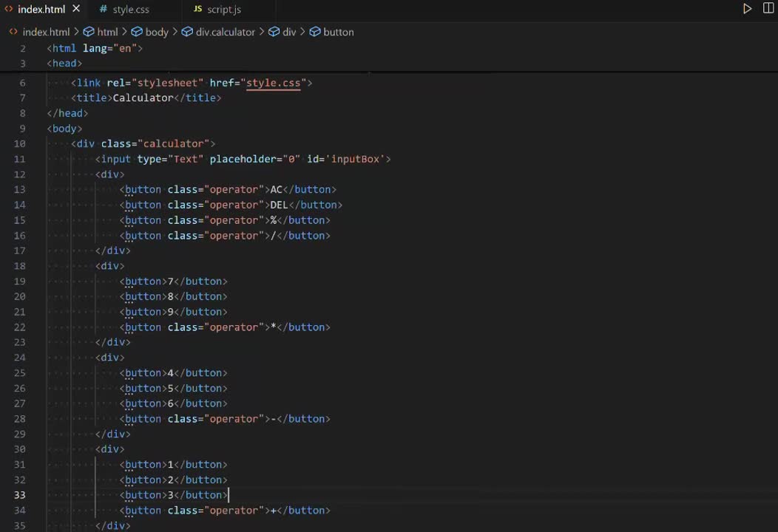Click the cube icon beside div.calculator breadcrumb
This screenshot has height=532, width=778.
coord(187,32)
